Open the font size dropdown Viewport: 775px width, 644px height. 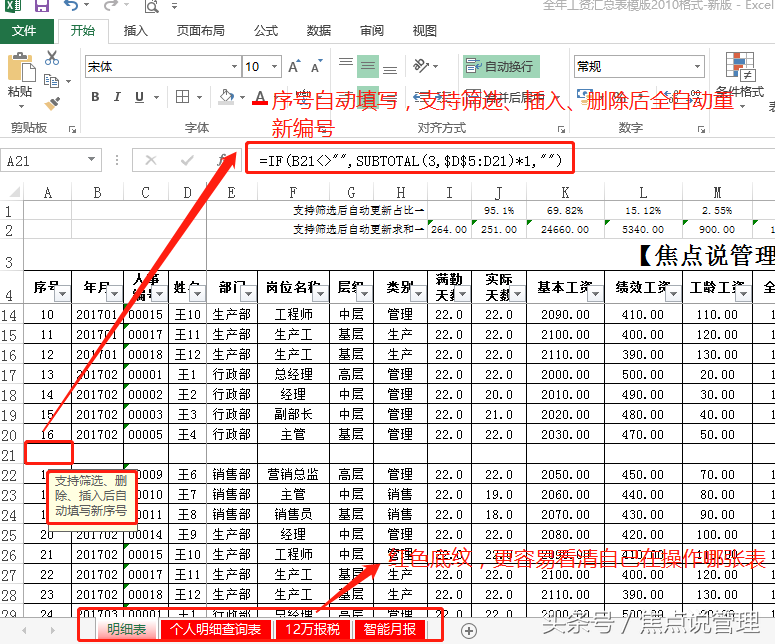point(274,67)
